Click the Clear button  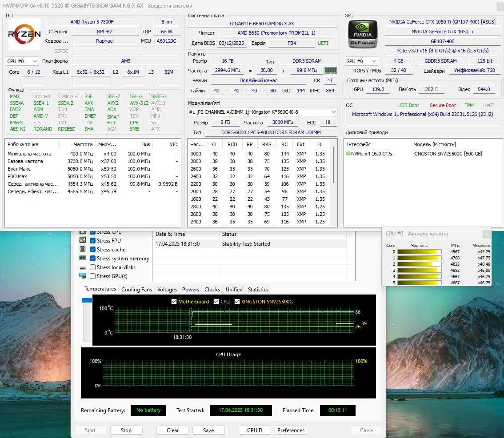coord(172,430)
